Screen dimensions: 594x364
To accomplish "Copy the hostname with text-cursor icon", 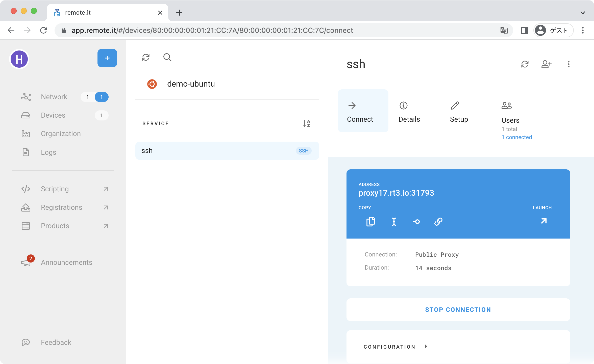I will (394, 221).
